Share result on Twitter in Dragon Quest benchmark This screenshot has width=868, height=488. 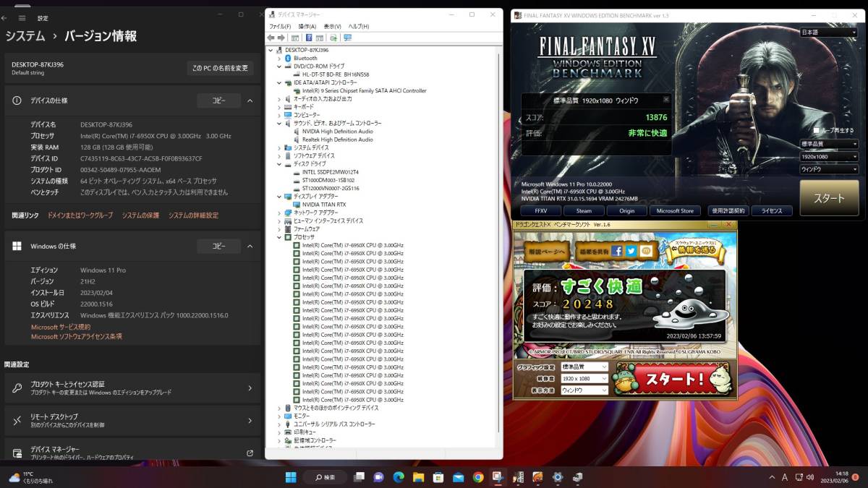click(x=631, y=251)
